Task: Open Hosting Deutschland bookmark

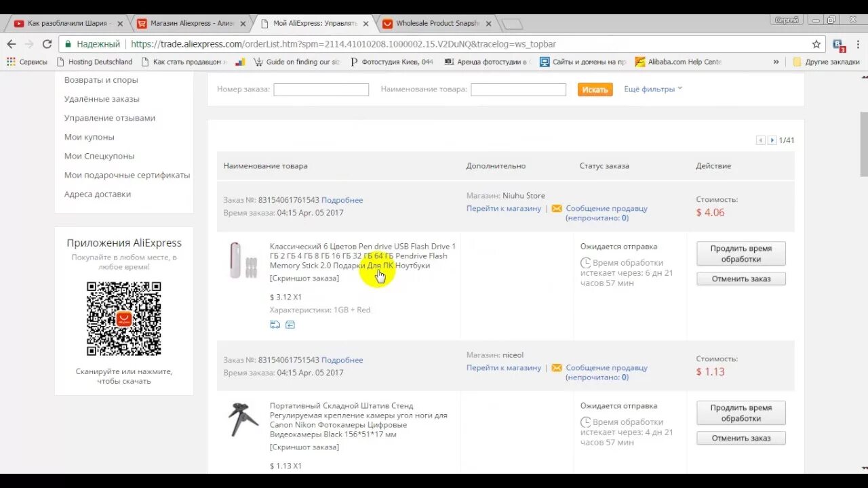Action: [x=94, y=62]
